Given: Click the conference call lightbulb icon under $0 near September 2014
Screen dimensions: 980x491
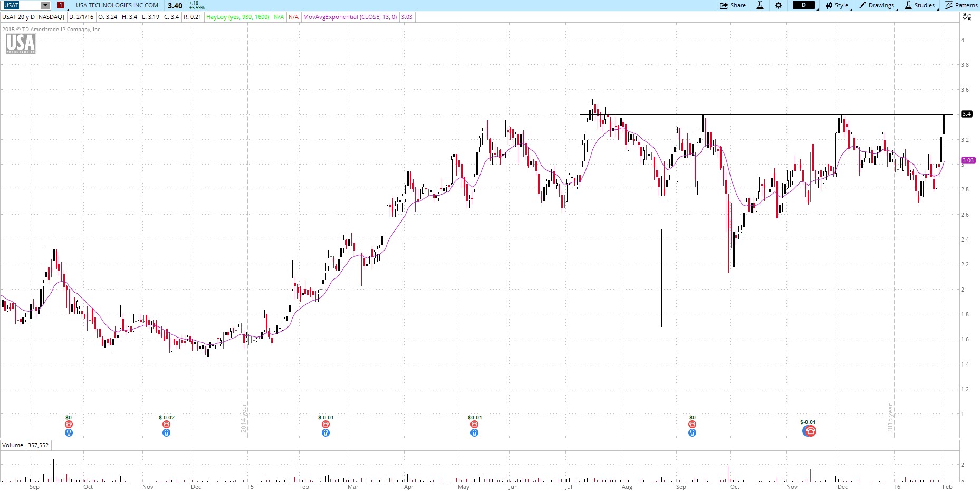Looking at the screenshot, I should [x=69, y=432].
